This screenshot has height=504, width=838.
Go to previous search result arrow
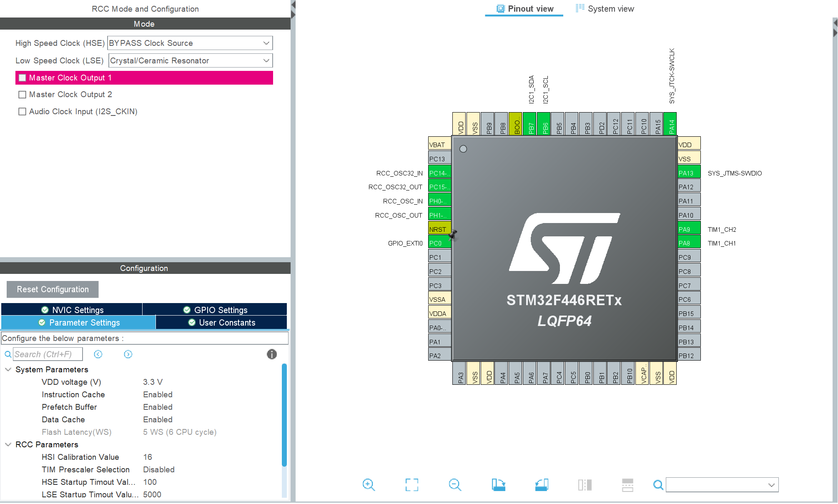click(x=98, y=354)
